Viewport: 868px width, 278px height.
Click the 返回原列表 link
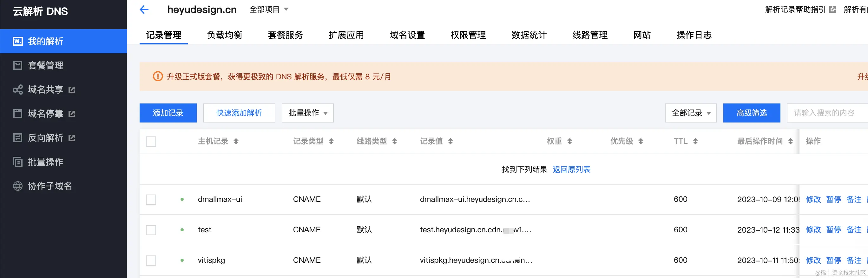tap(572, 169)
